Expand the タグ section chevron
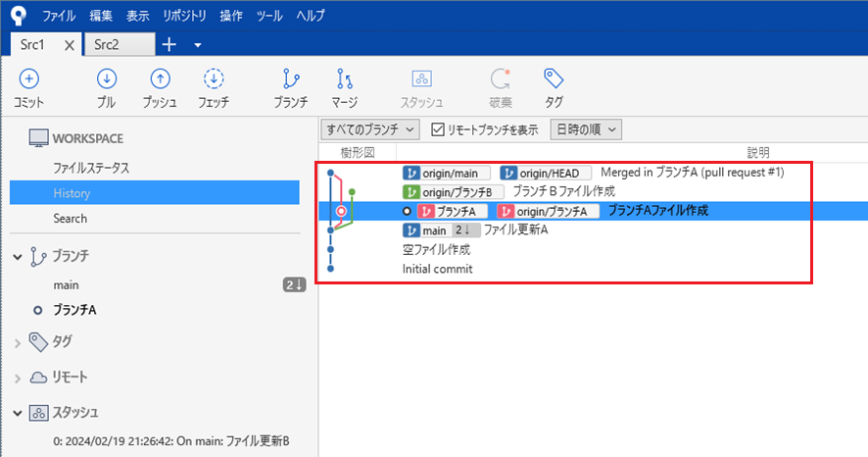Viewport: 868px width, 457px height. point(18,343)
